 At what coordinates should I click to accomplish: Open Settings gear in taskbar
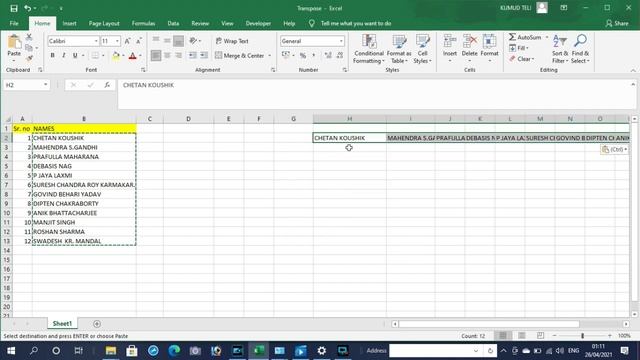(322, 351)
